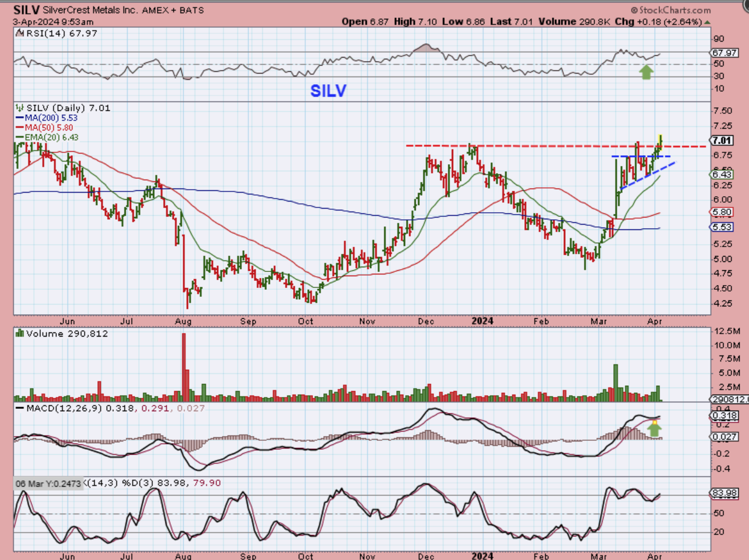Open the StockCharts.com copyright link
This screenshot has width=749, height=560.
(x=671, y=10)
